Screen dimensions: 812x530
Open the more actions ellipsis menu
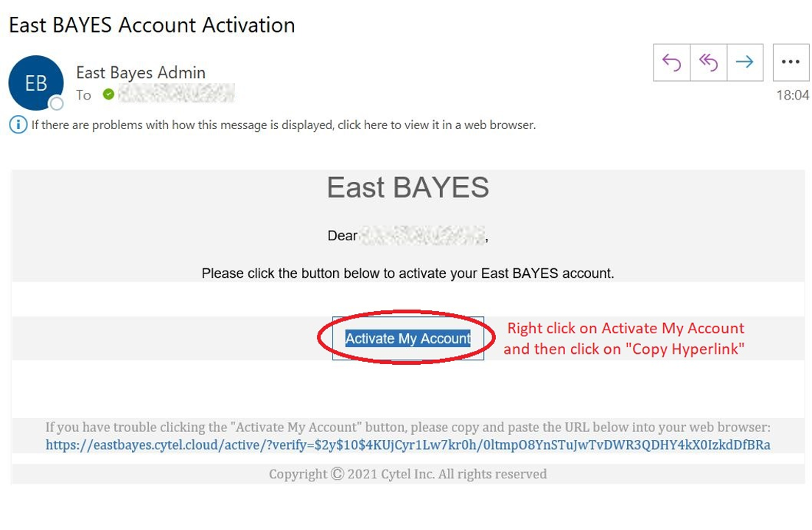pos(791,62)
